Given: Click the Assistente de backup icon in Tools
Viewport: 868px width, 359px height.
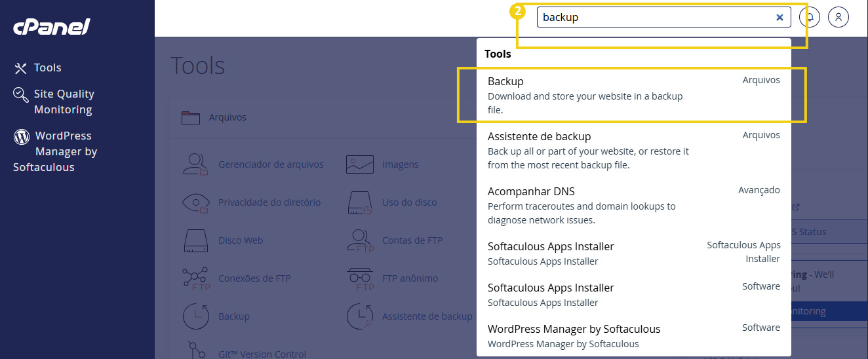Looking at the screenshot, I should 359,316.
